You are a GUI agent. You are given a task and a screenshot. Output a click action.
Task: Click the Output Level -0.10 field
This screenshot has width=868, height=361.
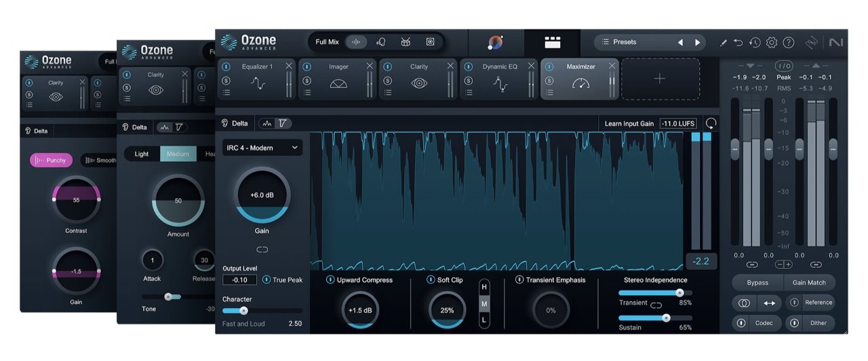click(239, 280)
